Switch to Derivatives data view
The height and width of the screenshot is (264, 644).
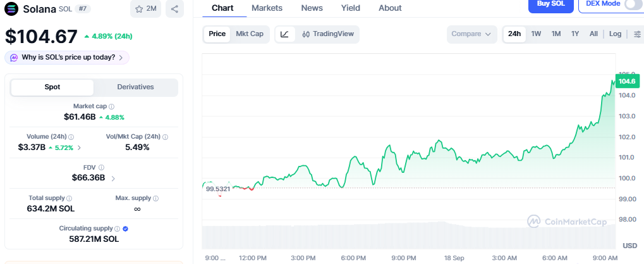click(135, 87)
